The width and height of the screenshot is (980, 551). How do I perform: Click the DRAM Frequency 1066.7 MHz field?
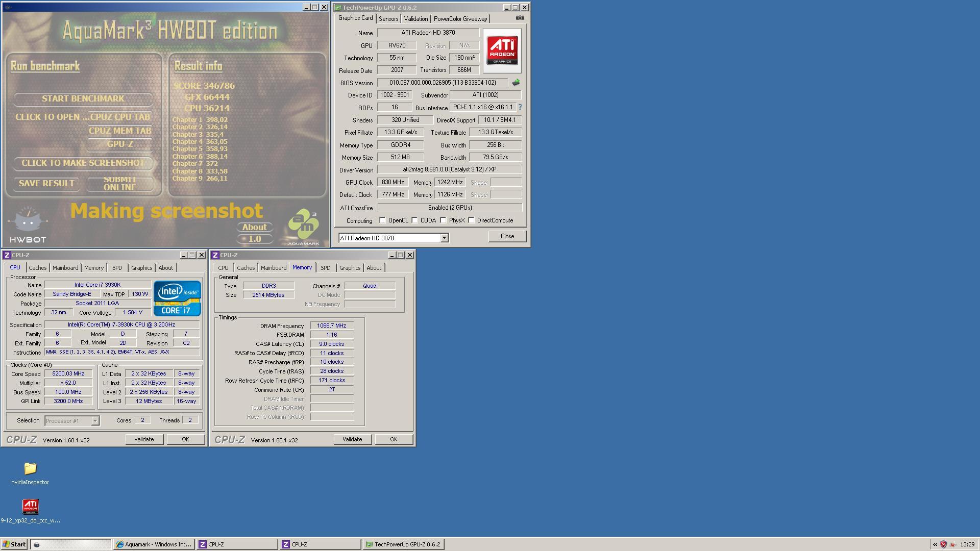[332, 325]
